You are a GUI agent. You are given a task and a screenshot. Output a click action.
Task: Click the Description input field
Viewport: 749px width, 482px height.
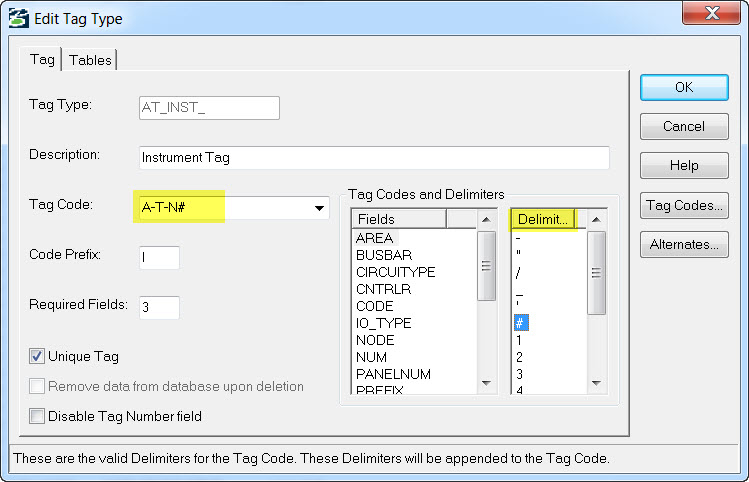[x=374, y=158]
